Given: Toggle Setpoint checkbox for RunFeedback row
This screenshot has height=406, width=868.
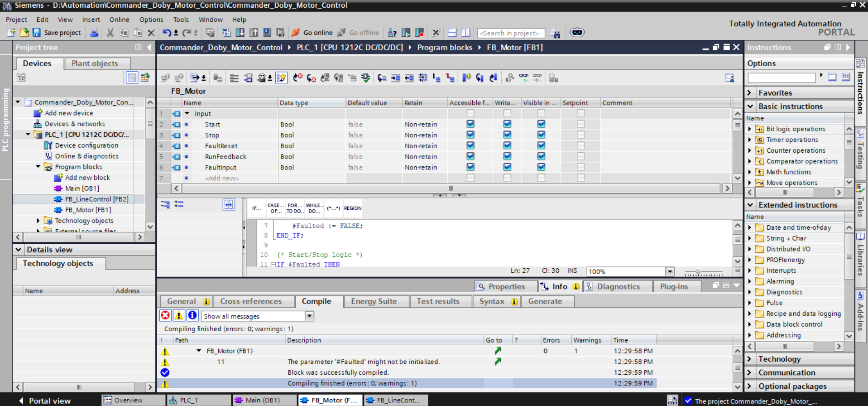Looking at the screenshot, I should (x=581, y=156).
